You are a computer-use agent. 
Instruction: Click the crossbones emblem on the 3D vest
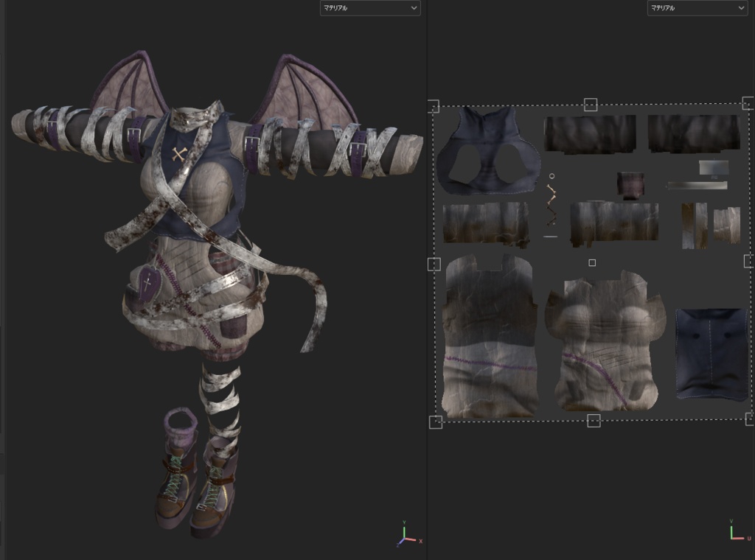pyautogui.click(x=179, y=154)
